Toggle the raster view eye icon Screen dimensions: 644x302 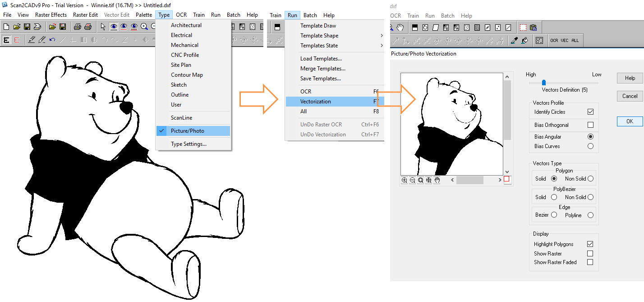tap(114, 27)
